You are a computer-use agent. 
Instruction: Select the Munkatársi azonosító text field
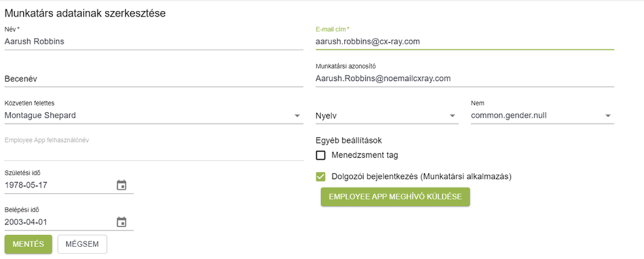pyautogui.click(x=463, y=79)
